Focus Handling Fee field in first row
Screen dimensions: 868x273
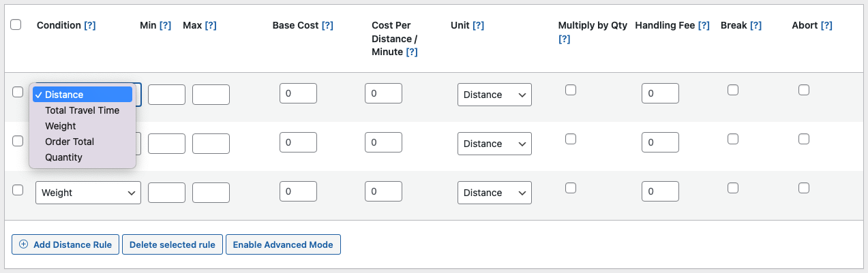660,93
